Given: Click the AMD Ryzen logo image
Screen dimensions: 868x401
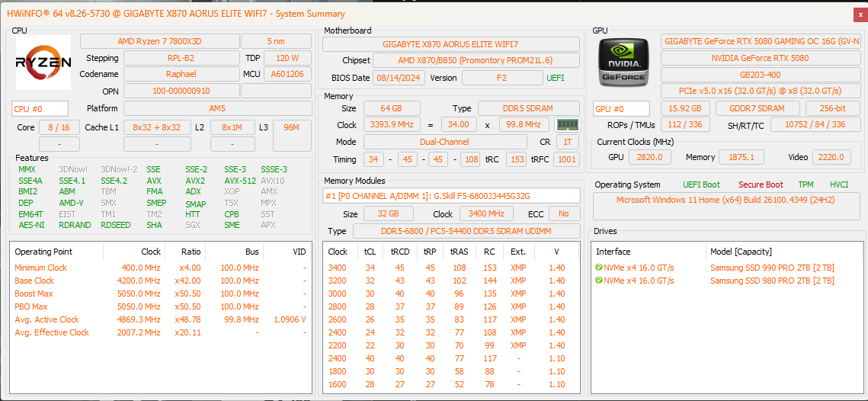Looking at the screenshot, I should 43,63.
